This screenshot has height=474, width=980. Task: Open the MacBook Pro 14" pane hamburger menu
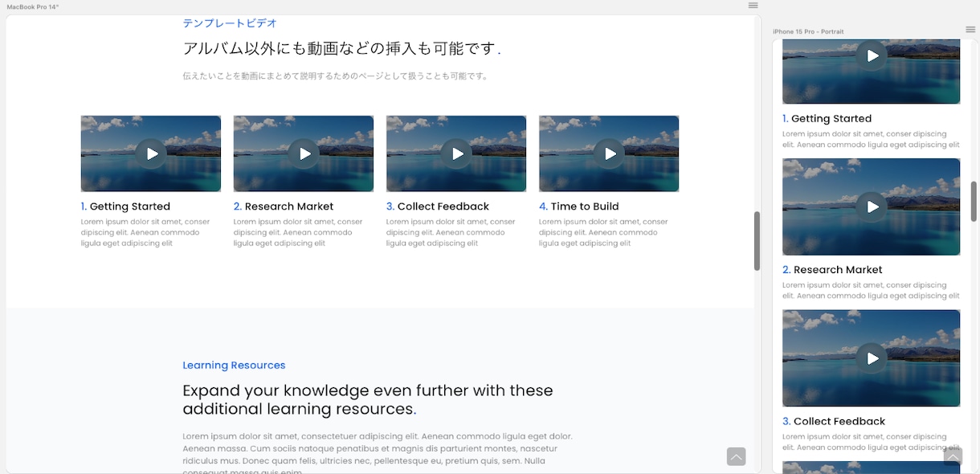[x=753, y=6]
